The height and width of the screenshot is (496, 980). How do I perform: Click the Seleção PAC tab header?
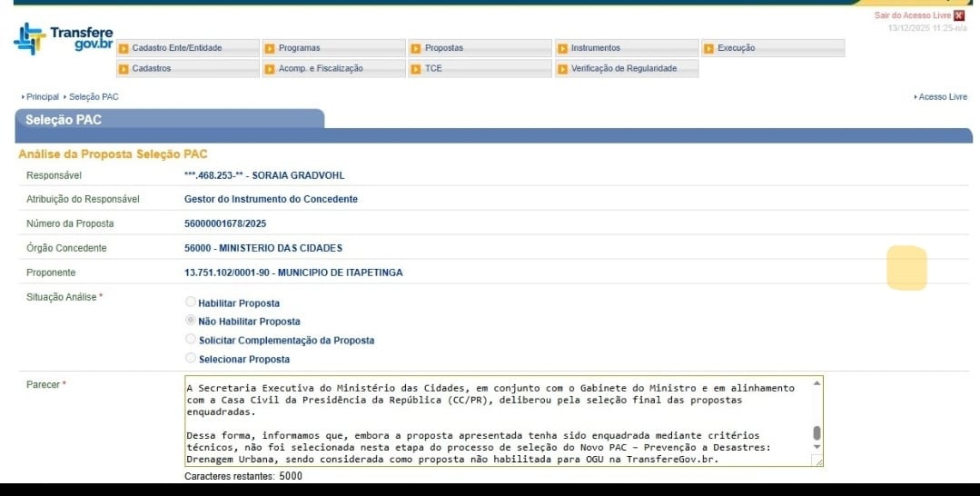64,120
